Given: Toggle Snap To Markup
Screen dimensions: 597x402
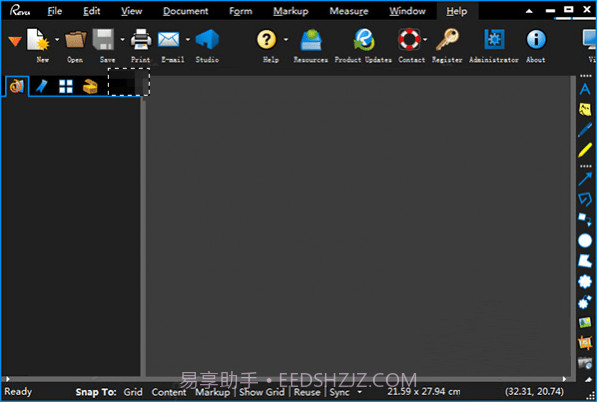Looking at the screenshot, I should point(212,392).
